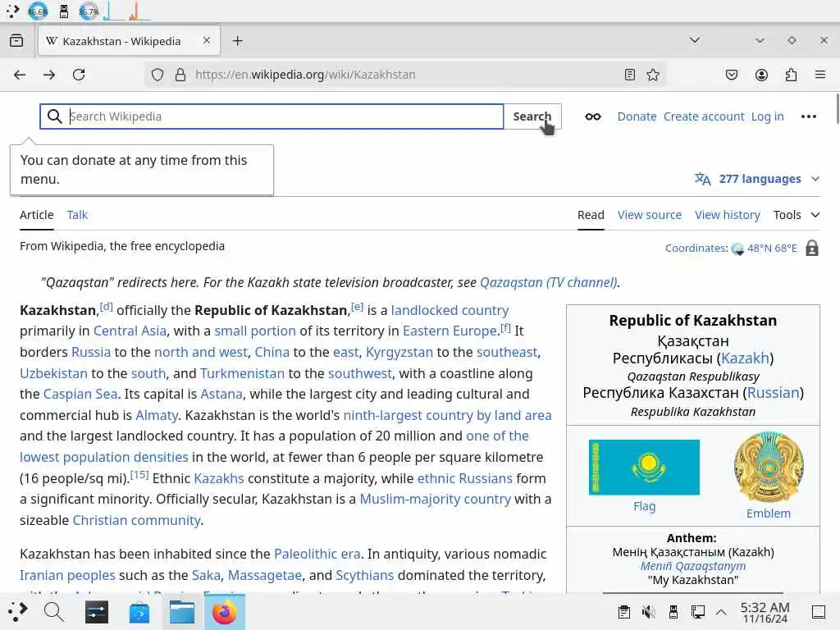Expand the hidden system tray icons arrow
Screen dimensions: 840x630
721,612
